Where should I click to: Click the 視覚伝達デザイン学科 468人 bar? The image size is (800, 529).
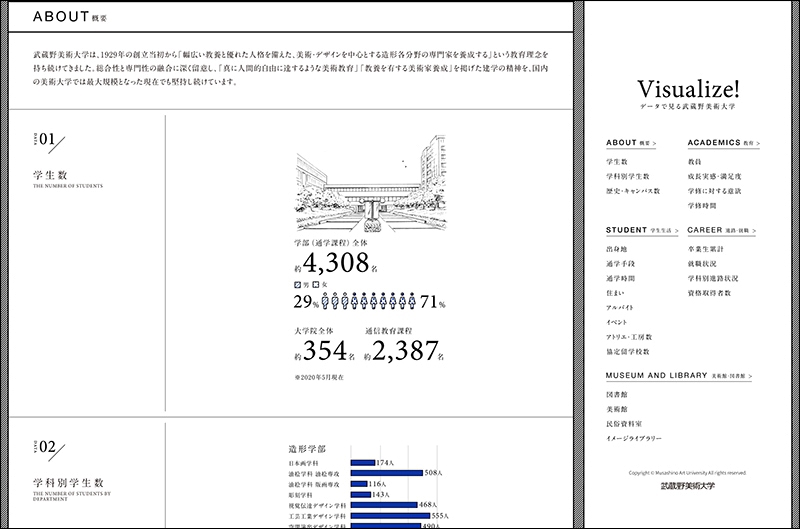click(x=384, y=505)
